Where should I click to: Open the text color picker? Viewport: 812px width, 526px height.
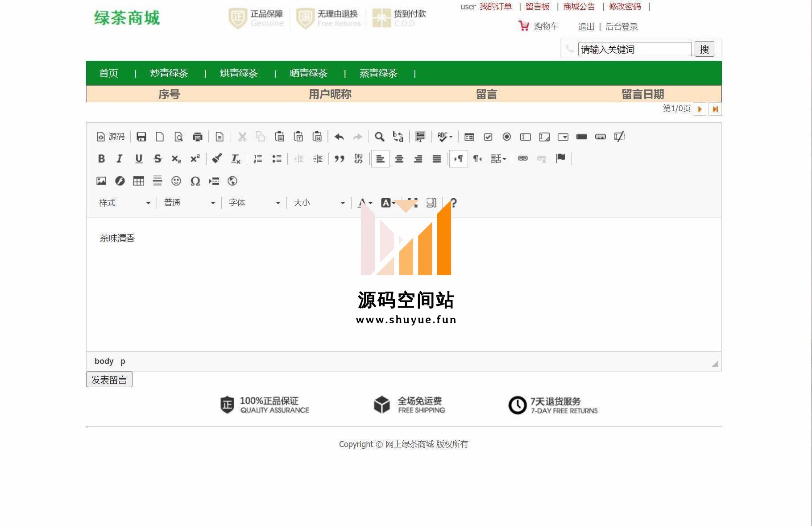[x=365, y=203]
